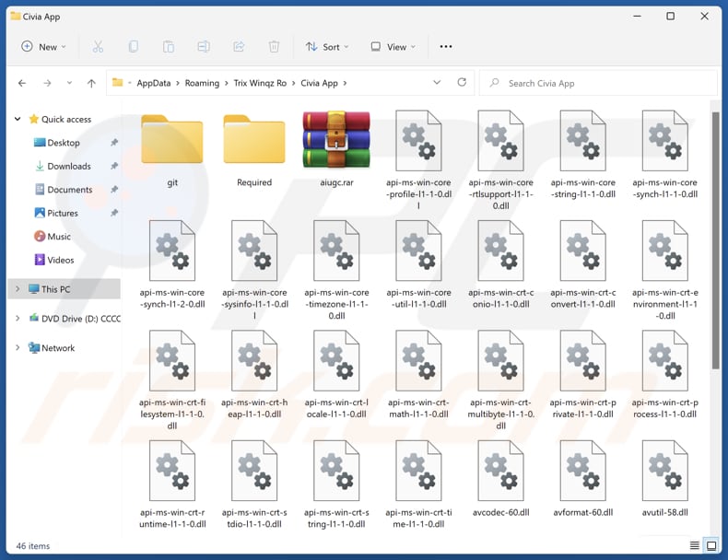Image resolution: width=728 pixels, height=560 pixels.
Task: Open Documents in Quick access
Action: coord(70,190)
